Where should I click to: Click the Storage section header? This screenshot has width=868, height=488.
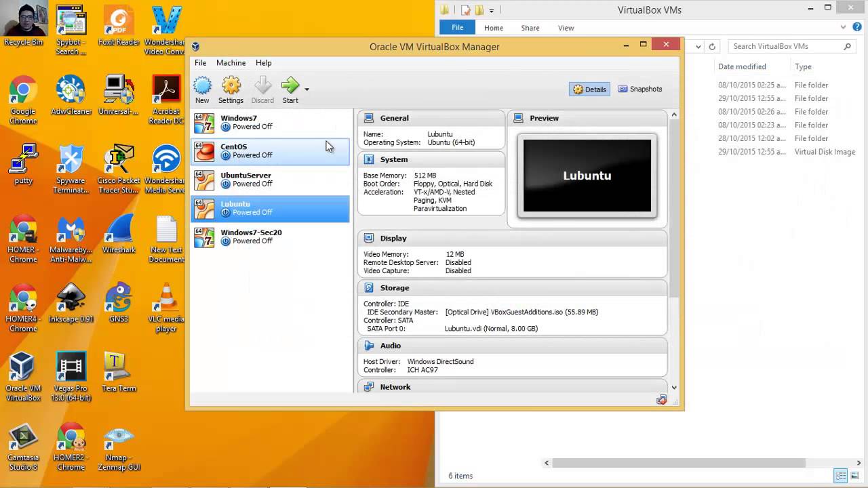click(x=513, y=287)
